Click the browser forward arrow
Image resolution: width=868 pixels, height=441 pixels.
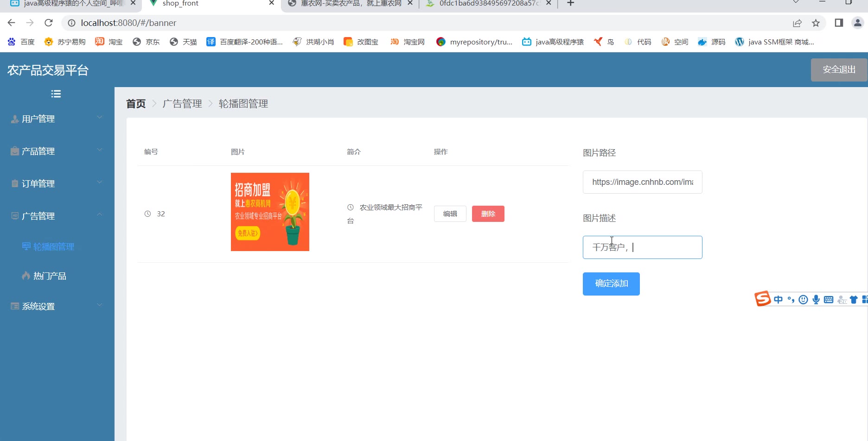[x=30, y=23]
